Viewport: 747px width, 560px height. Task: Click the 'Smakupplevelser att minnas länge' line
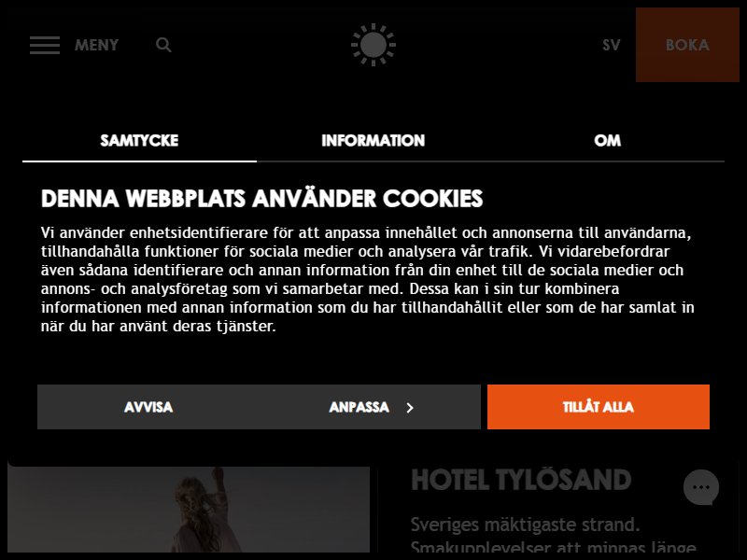point(553,547)
